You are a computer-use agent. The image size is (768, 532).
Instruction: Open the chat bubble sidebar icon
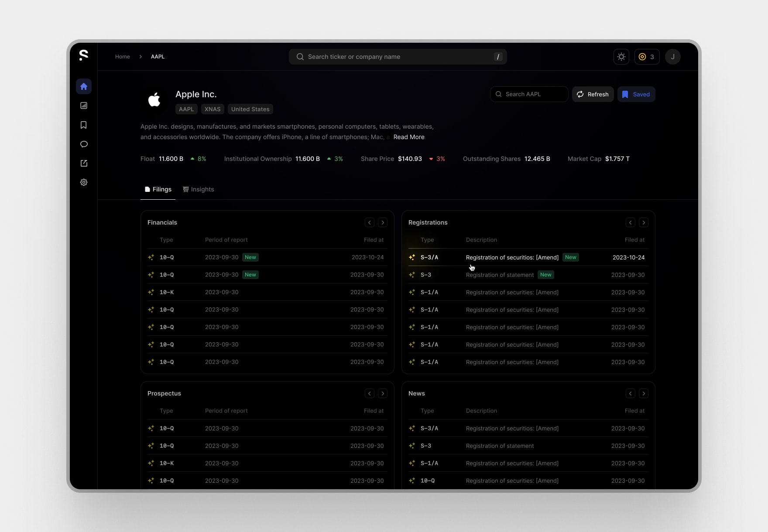(x=84, y=144)
